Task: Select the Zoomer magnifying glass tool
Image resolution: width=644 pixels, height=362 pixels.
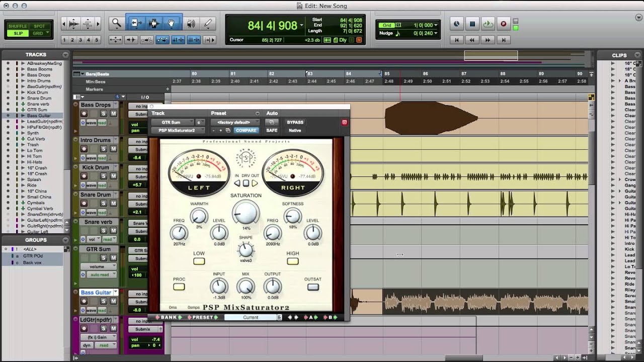Action: pyautogui.click(x=117, y=23)
